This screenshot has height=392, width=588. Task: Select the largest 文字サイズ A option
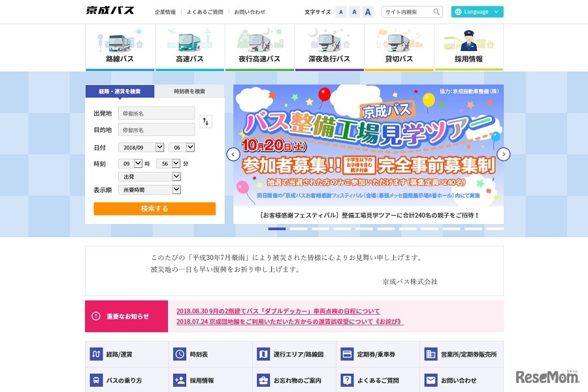click(x=368, y=11)
